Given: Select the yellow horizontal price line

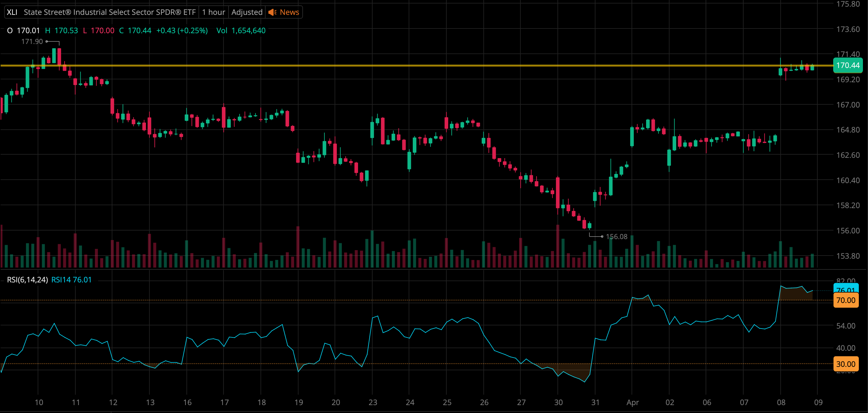Looking at the screenshot, I should pyautogui.click(x=404, y=66).
